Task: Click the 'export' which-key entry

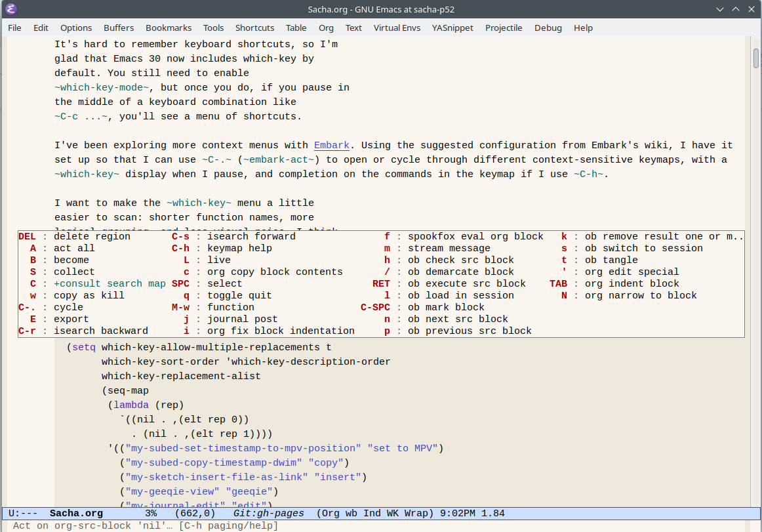Action: 71,319
